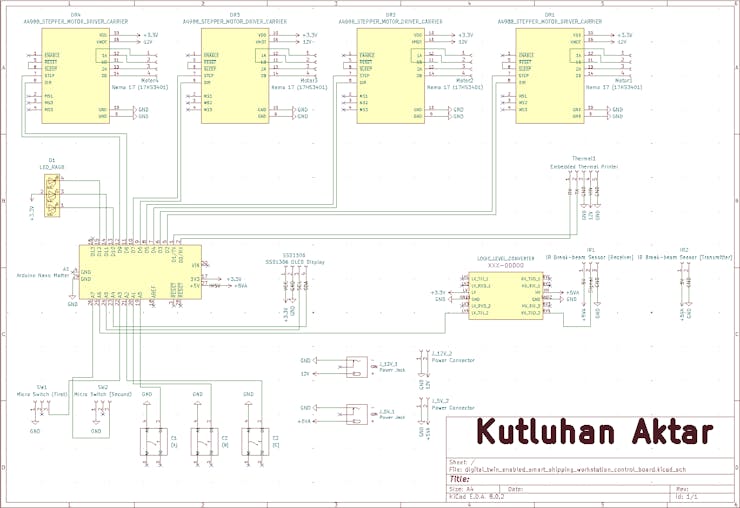This screenshot has width=740, height=508.
Task: Click the Size: A4 field
Action: click(x=461, y=490)
